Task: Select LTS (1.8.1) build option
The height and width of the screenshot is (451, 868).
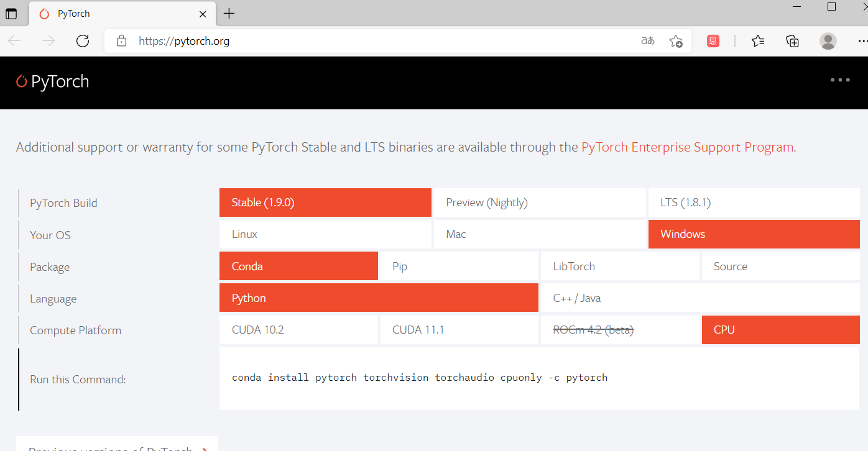Action: (754, 202)
